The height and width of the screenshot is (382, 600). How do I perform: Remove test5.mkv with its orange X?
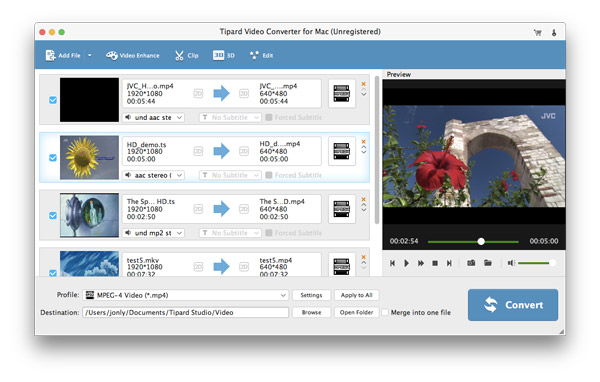(x=364, y=257)
